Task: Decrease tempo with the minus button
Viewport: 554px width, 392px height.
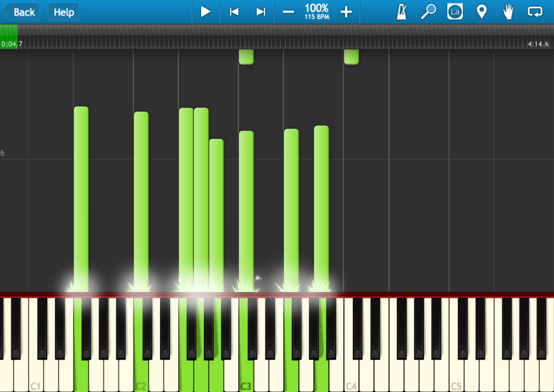Action: [288, 12]
